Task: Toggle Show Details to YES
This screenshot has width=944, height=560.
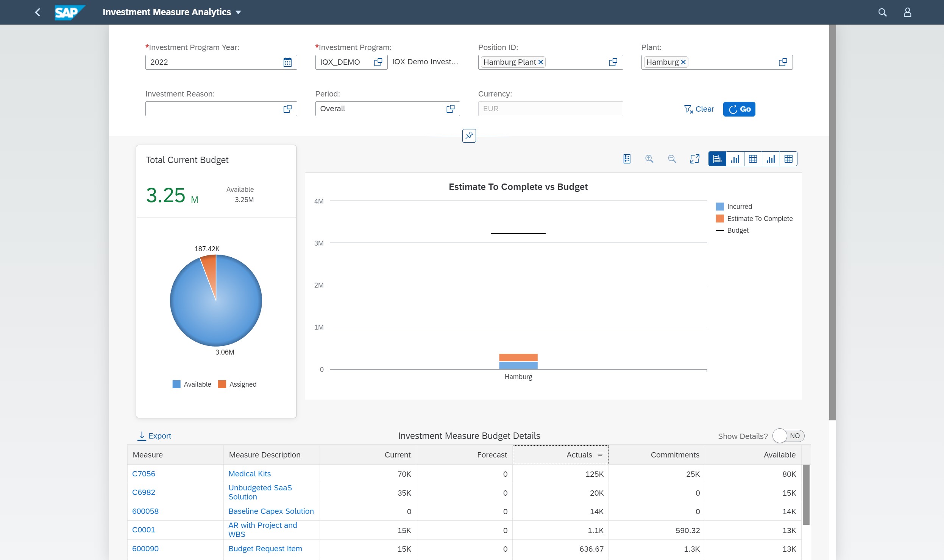Action: 788,436
